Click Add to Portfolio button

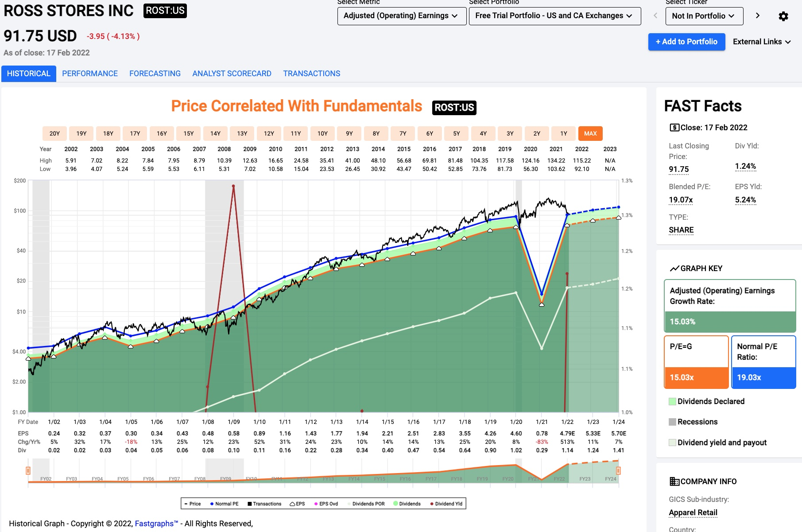[686, 42]
